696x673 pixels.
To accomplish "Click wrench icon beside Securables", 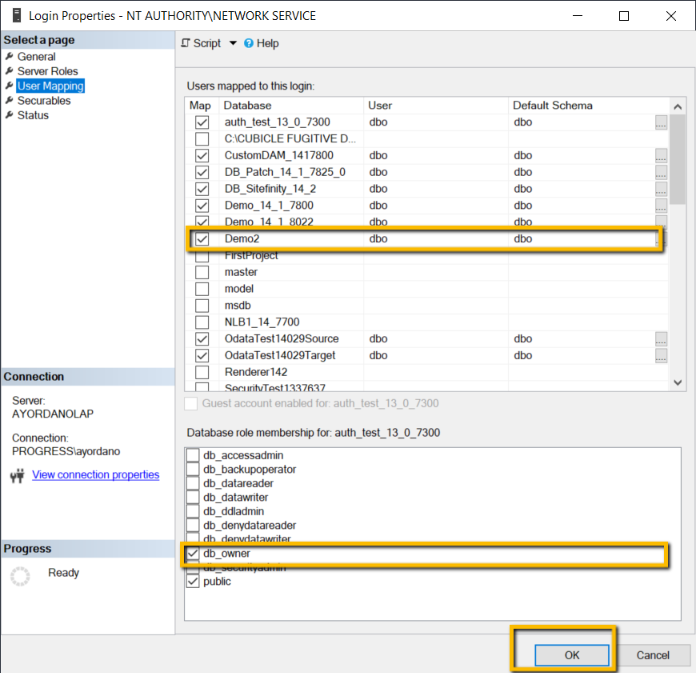I will click(x=9, y=100).
